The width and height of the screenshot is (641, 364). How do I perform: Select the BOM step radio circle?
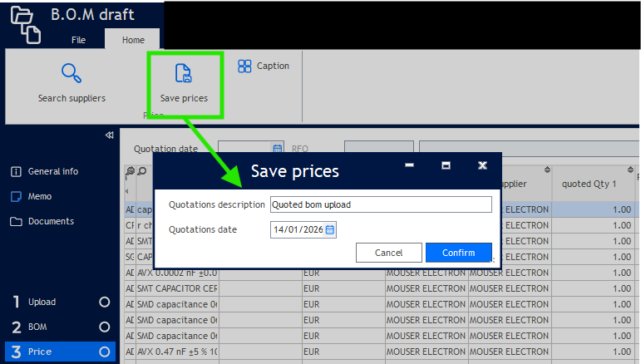[105, 327]
